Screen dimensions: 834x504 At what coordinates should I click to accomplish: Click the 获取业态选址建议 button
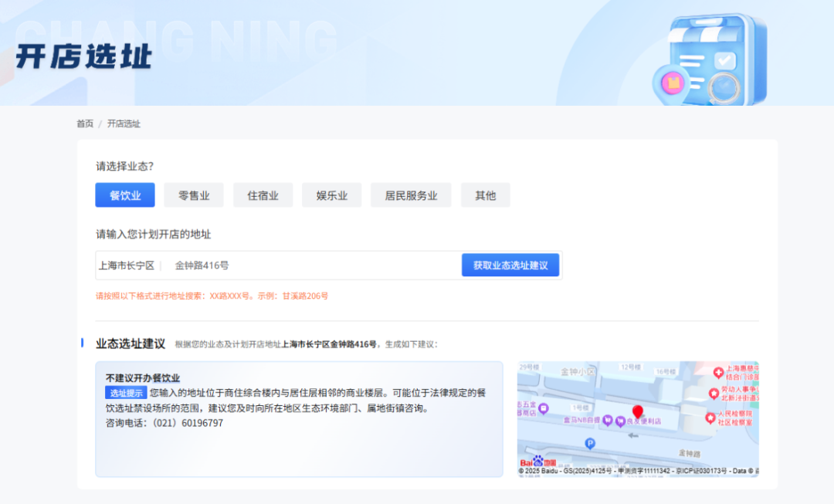tap(510, 264)
